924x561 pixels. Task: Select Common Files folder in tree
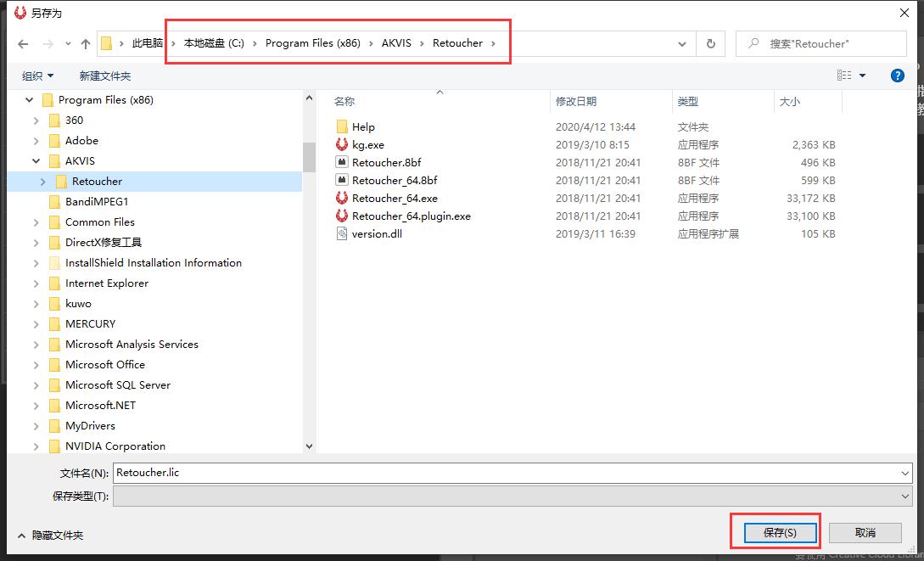pyautogui.click(x=99, y=222)
